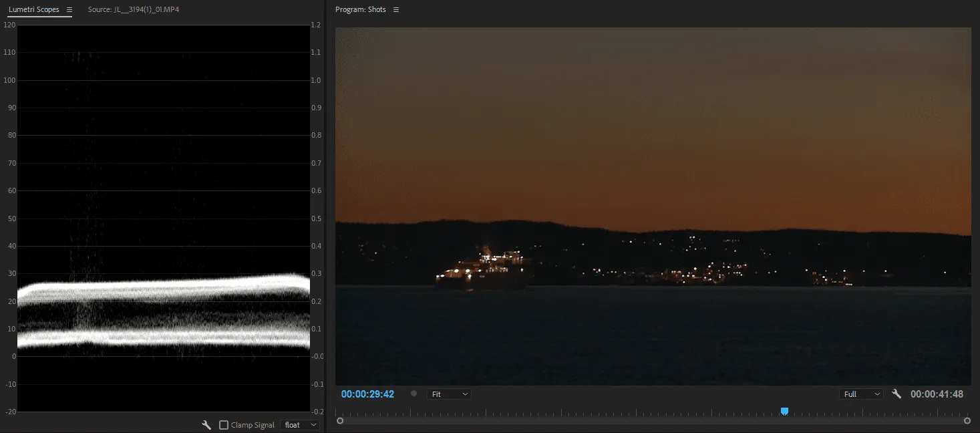Click the Lumetri Scopes wrench settings icon
Image resolution: width=980 pixels, height=433 pixels.
point(206,425)
